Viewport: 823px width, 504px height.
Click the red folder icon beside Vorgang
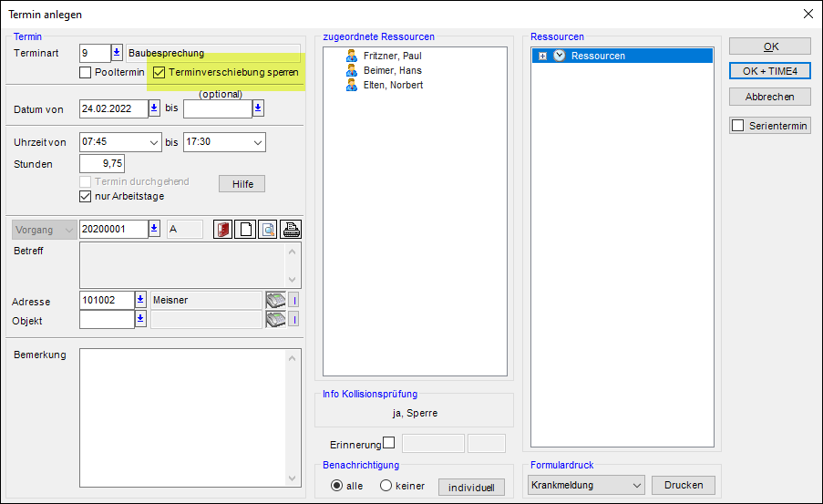222,230
